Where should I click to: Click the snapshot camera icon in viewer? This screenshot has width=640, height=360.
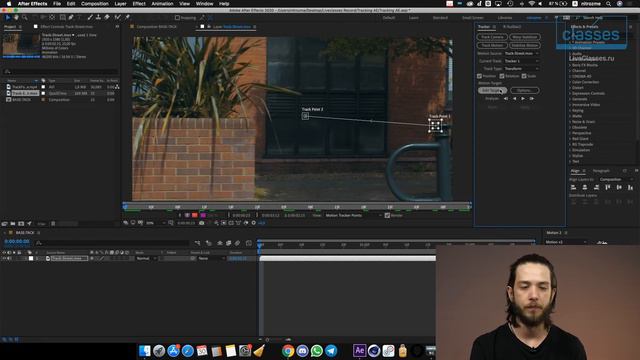pyautogui.click(x=202, y=223)
